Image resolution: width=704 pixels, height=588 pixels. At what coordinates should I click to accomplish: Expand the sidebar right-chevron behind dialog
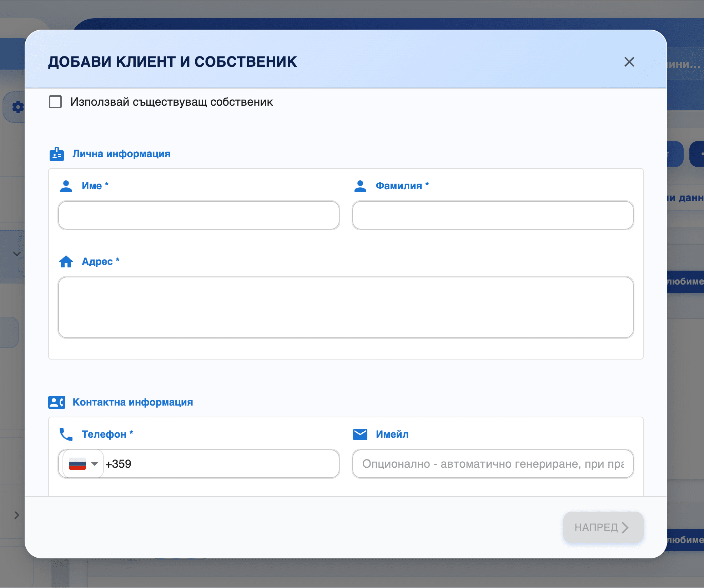(x=17, y=515)
